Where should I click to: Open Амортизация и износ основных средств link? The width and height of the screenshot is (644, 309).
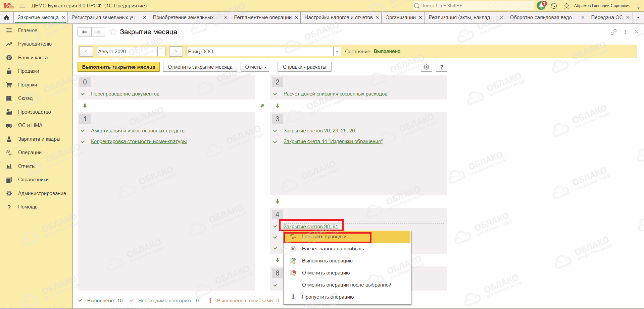tap(138, 131)
